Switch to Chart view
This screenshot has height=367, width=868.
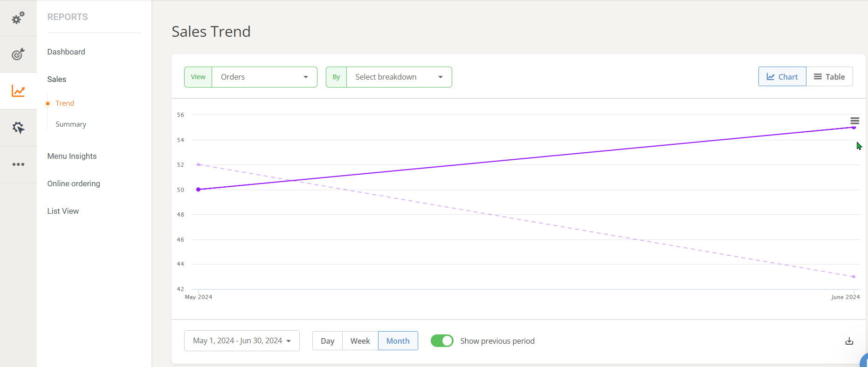[782, 77]
